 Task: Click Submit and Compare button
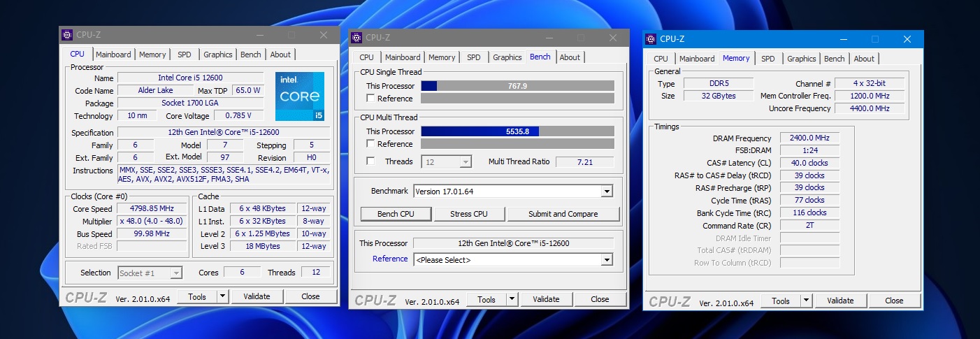coord(563,214)
